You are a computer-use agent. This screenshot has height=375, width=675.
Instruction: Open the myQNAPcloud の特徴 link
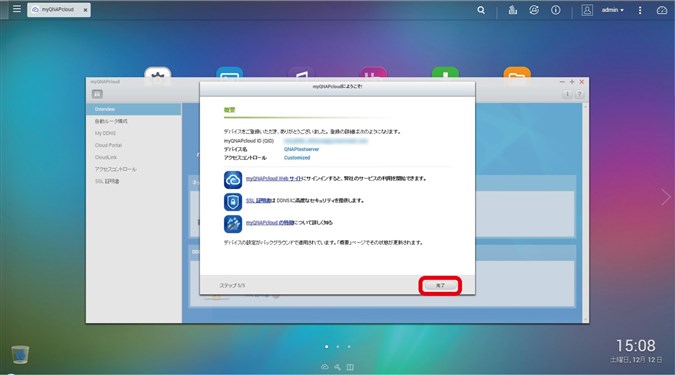coord(270,223)
